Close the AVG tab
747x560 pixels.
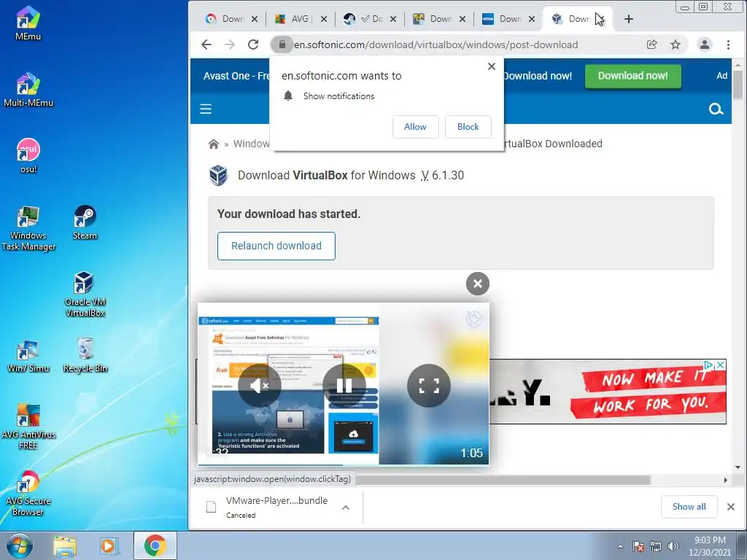coord(324,19)
